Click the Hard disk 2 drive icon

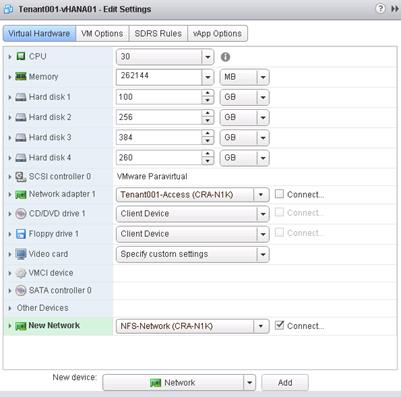click(21, 117)
